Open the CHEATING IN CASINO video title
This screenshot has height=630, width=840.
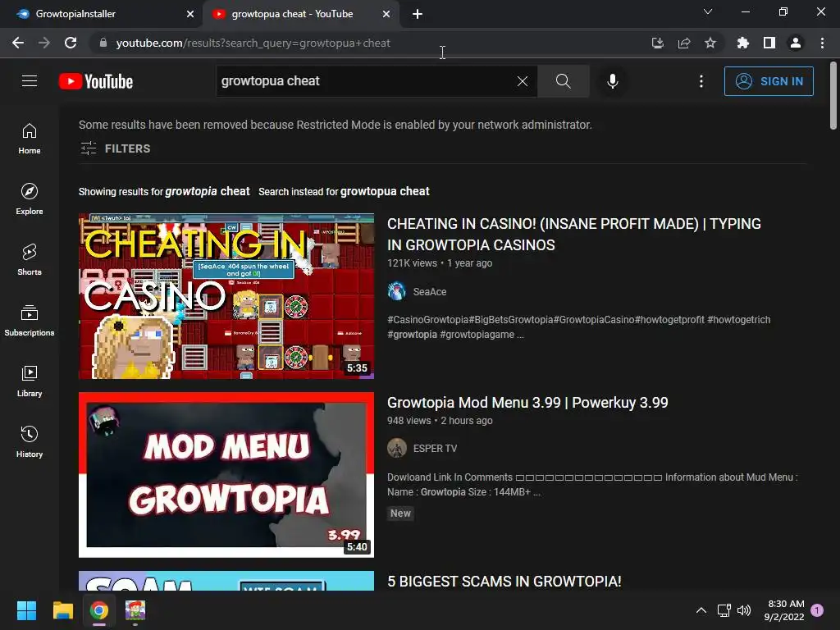pos(573,234)
